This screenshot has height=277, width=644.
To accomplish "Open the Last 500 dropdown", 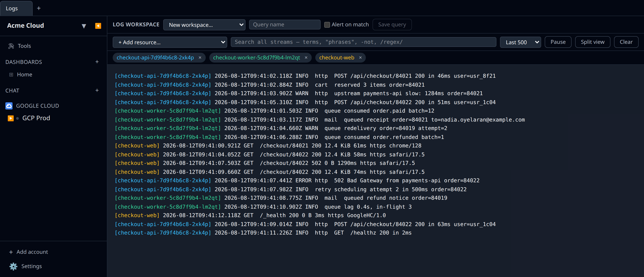I will (x=520, y=42).
